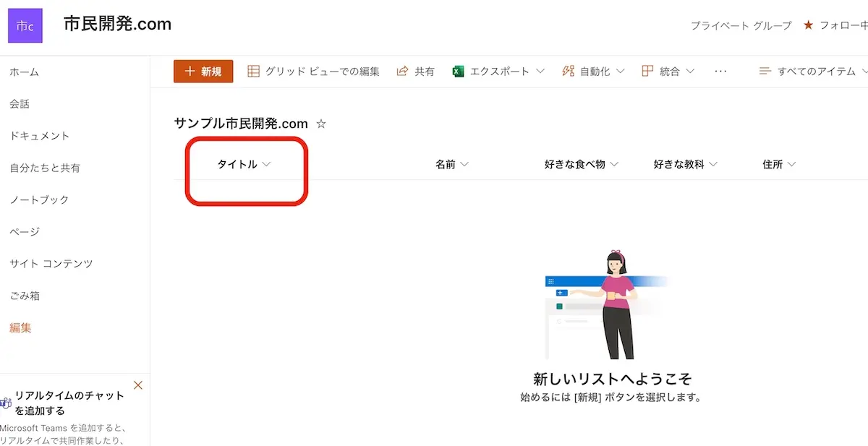This screenshot has width=868, height=446.
Task: Go to ドキュメント in the sidebar
Action: click(x=40, y=136)
